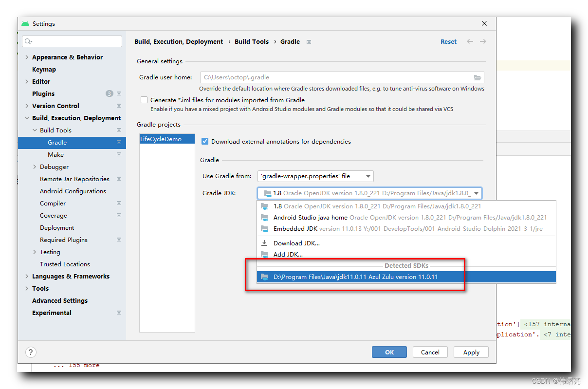Click the forward navigation arrow beside Reset

coord(482,41)
